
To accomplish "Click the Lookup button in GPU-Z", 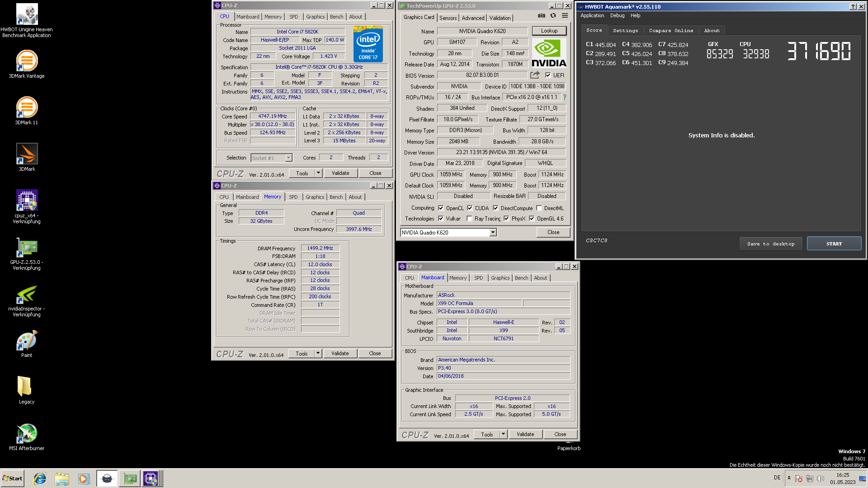I will tap(549, 31).
